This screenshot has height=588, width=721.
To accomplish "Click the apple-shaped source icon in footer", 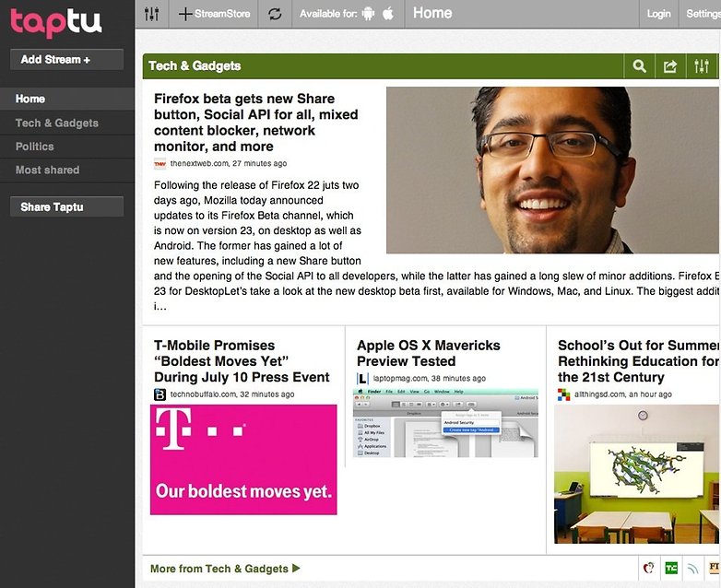I will 649,569.
